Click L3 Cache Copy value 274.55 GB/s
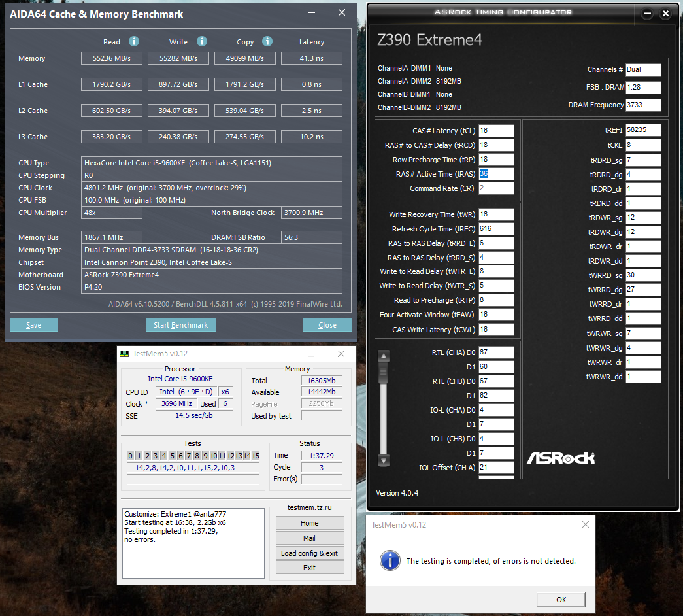The width and height of the screenshot is (683, 616). pos(245,137)
